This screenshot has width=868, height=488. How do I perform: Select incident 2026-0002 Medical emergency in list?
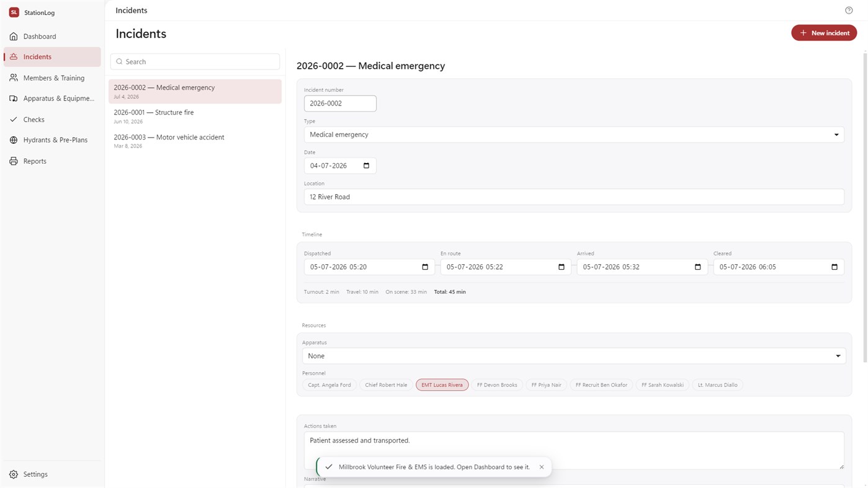click(195, 91)
